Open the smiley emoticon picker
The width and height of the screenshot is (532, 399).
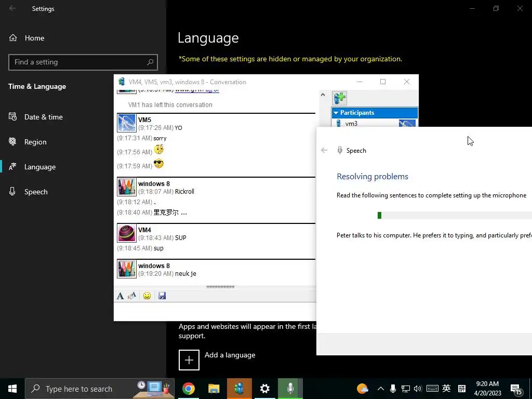click(147, 296)
